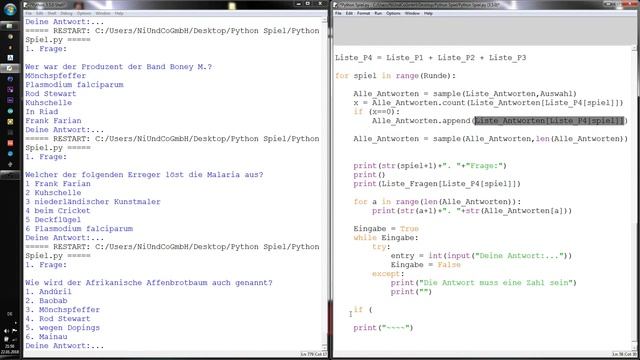Click the '1. Andúril' answer line
Screen dimensions: 640x360
coord(48,291)
